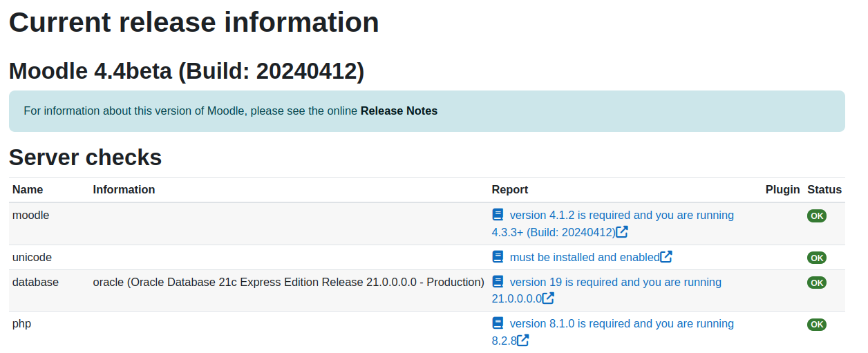The width and height of the screenshot is (868, 353).
Task: Click the OK status badge for unicode
Action: 817,258
